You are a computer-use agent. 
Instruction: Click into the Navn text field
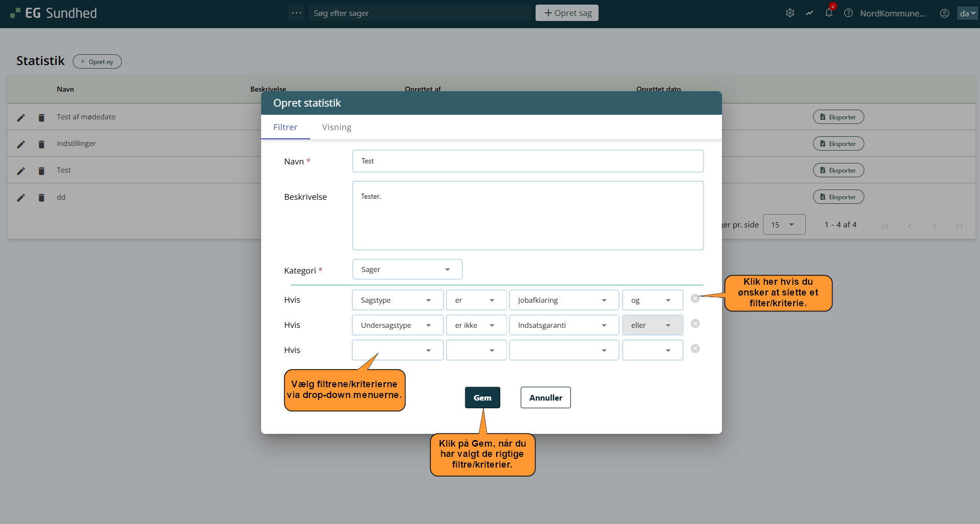527,161
